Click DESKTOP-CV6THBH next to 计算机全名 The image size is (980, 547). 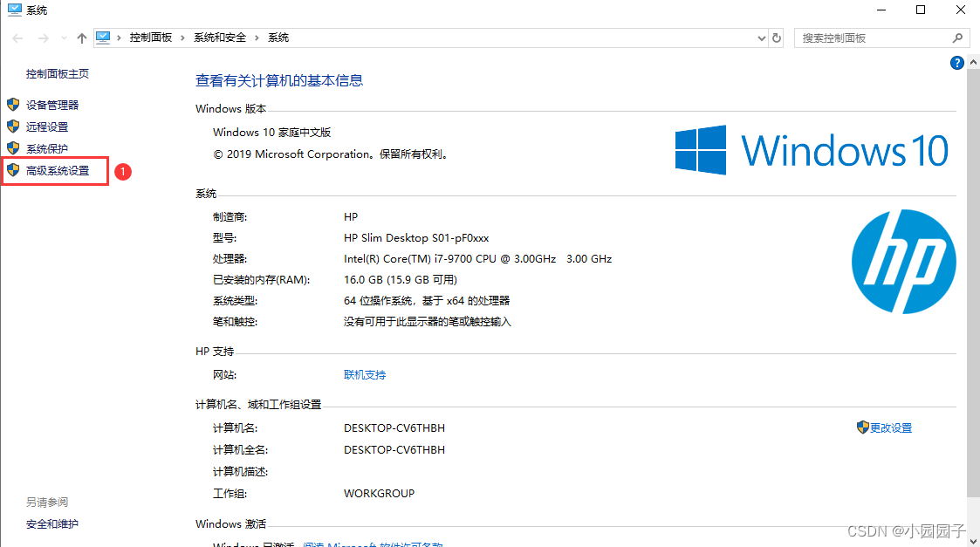394,449
